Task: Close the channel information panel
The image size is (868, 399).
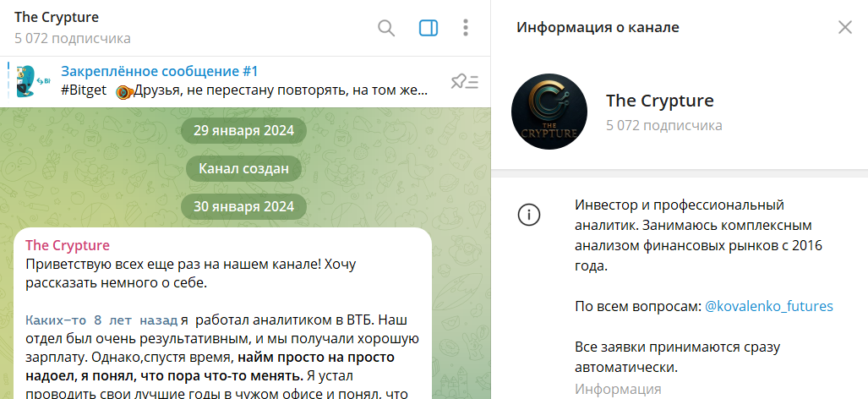Action: (x=844, y=27)
